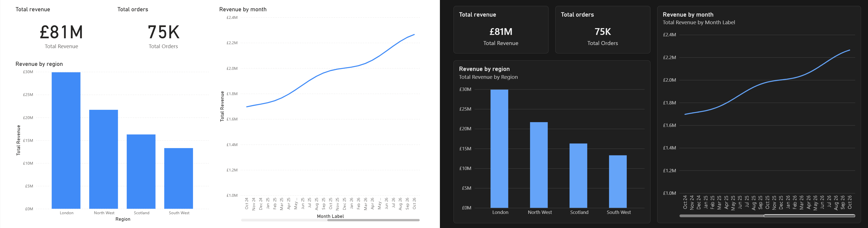Click the "Total revenue" heading in the dark card
The width and height of the screenshot is (868, 228).
point(477,15)
